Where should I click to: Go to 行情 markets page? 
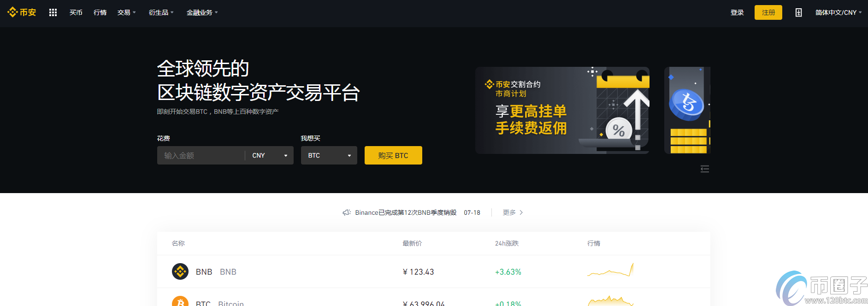[x=100, y=12]
